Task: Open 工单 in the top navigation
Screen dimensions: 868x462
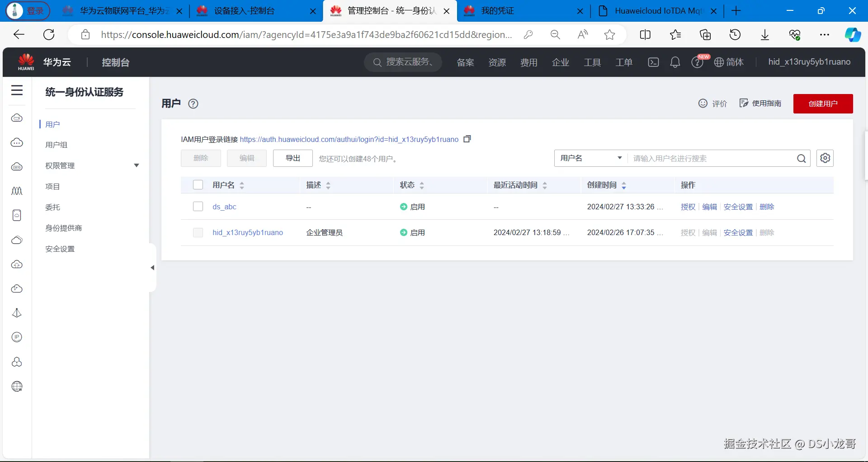Action: tap(623, 62)
